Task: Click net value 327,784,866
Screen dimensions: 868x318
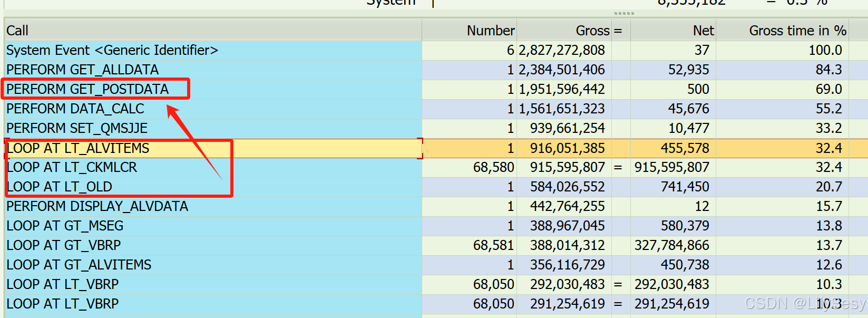Action: (672, 245)
